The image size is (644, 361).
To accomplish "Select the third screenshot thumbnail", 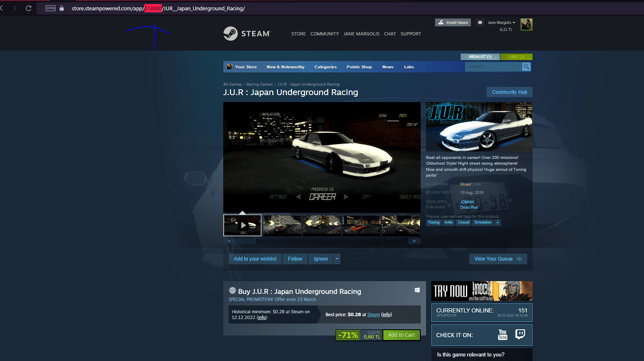I will coord(322,225).
